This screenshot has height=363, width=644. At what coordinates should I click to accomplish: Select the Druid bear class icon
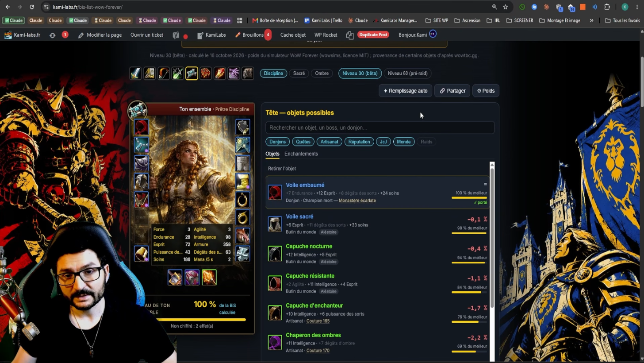248,73
